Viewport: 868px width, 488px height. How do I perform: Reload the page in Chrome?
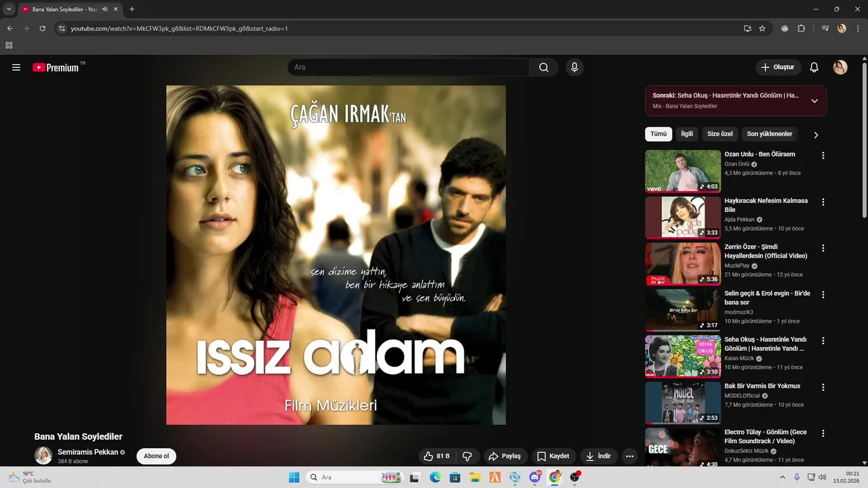[x=42, y=28]
